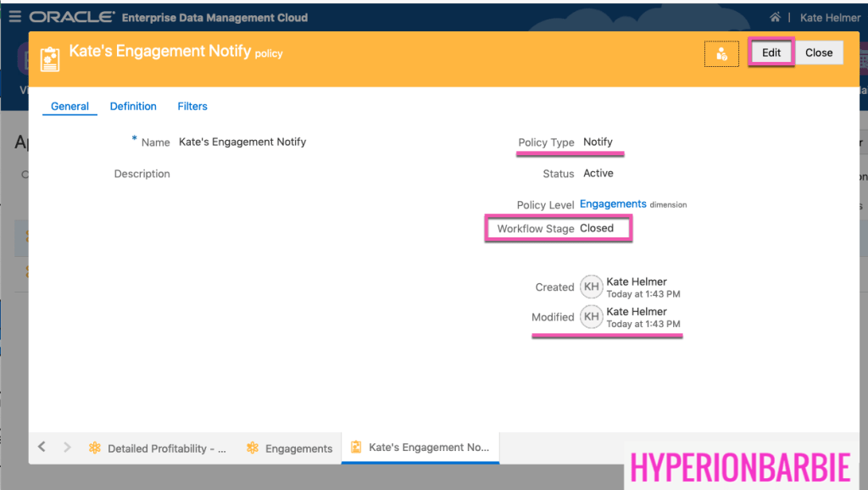Switch to Detailed Profitability bottom tab
The height and width of the screenshot is (490, 868).
click(158, 448)
